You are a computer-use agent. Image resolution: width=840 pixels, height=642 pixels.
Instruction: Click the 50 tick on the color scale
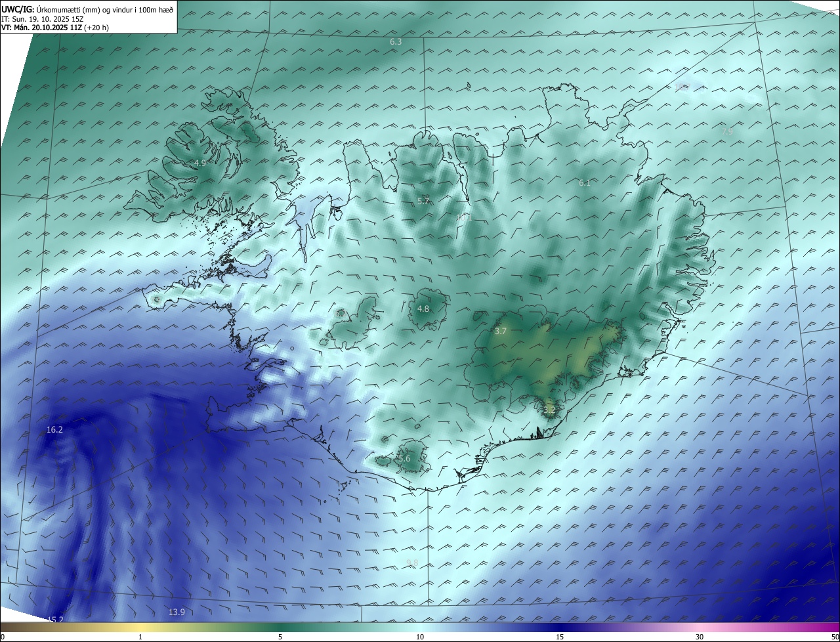pos(835,637)
